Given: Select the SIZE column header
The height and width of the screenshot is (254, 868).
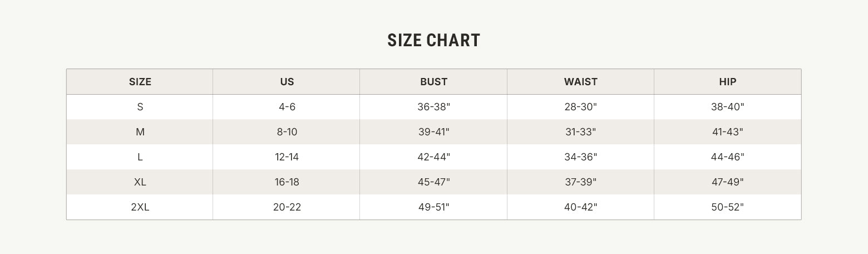Looking at the screenshot, I should (140, 82).
